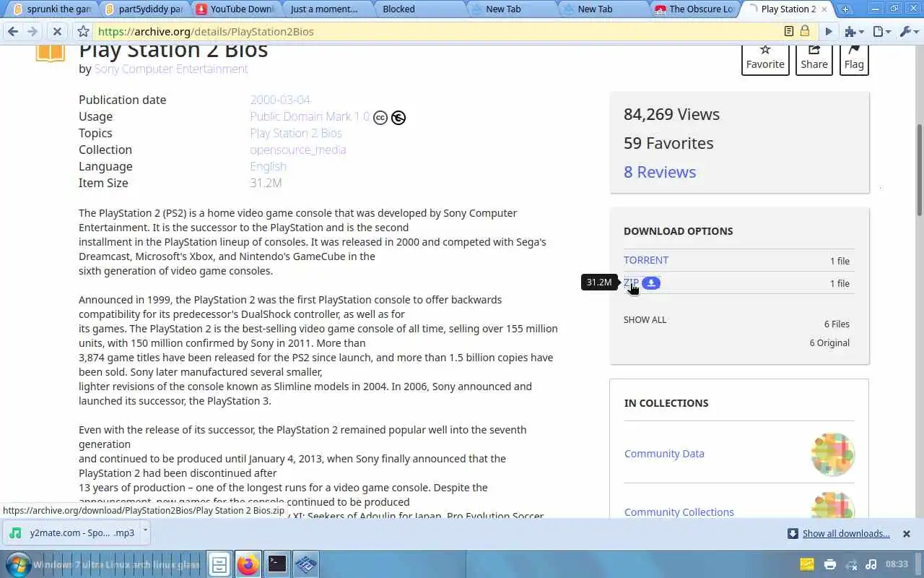The image size is (924, 578).
Task: Click the orange book item-type icon
Action: [51, 53]
